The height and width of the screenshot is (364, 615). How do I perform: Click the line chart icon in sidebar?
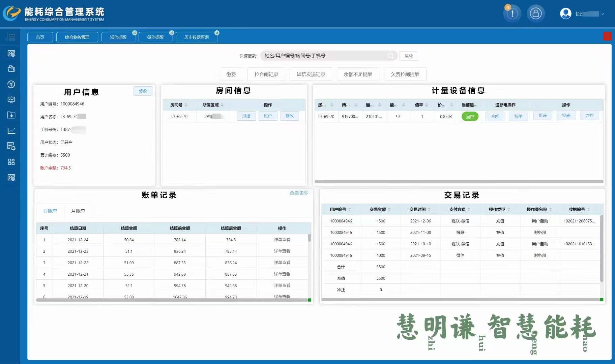(x=11, y=131)
